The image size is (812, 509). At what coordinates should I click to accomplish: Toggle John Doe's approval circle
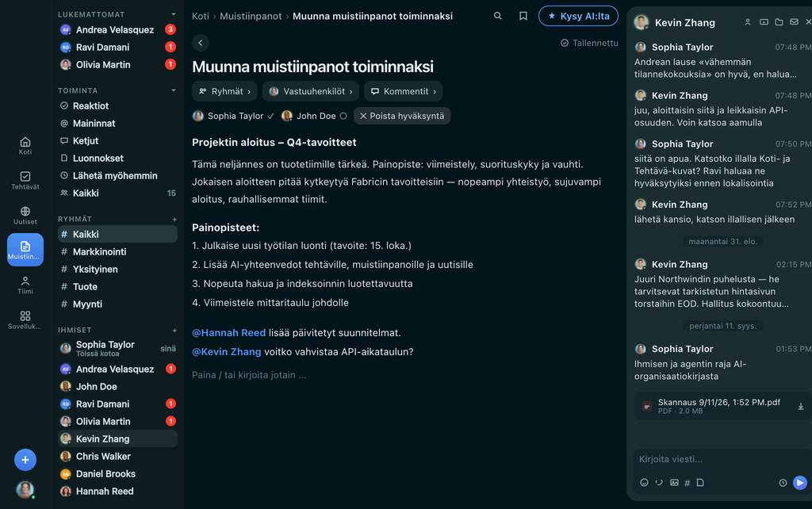[x=343, y=116]
